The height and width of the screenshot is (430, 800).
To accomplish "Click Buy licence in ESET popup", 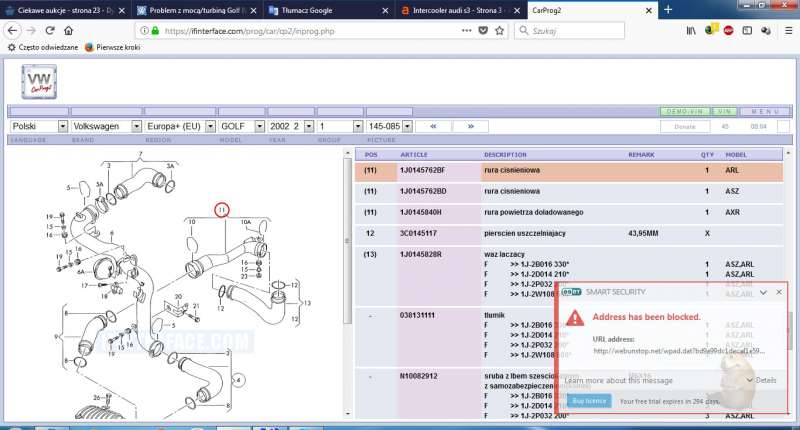I will [x=589, y=401].
